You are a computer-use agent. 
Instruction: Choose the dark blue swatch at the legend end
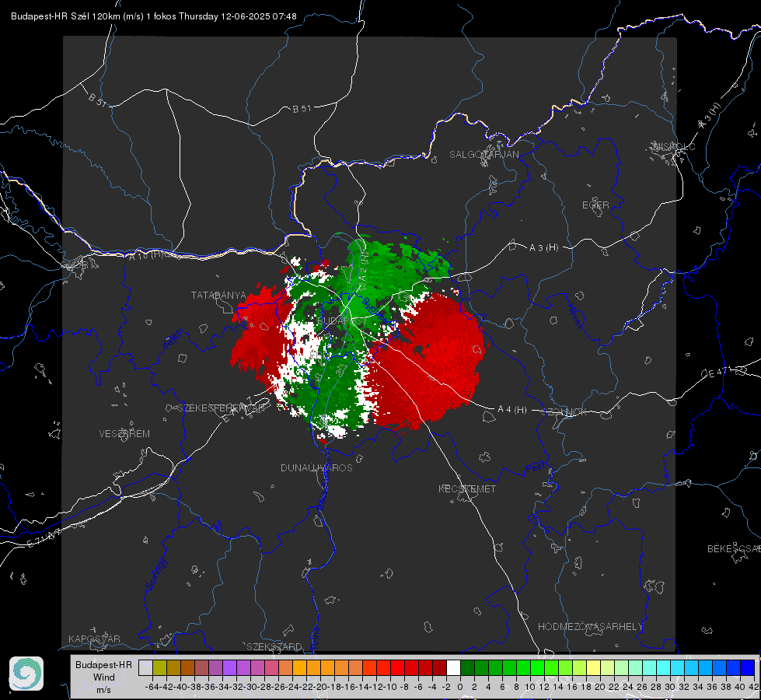click(748, 668)
